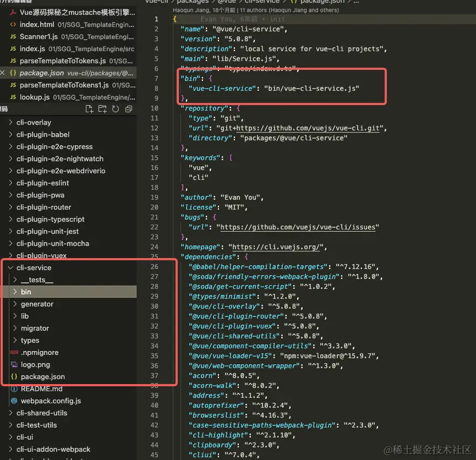Viewport: 476px width, 460px height.
Task: Click the New Folder icon in explorer header
Action: pos(102,109)
